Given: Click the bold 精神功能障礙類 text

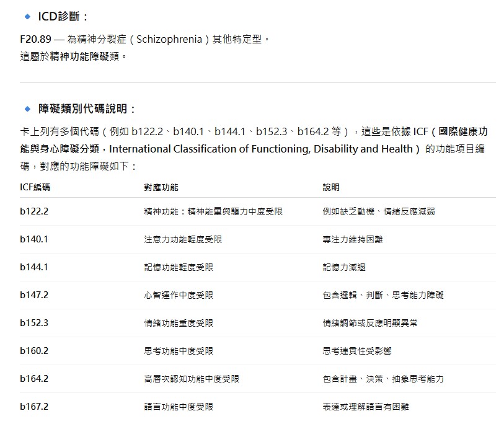Looking at the screenshot, I should [x=86, y=56].
